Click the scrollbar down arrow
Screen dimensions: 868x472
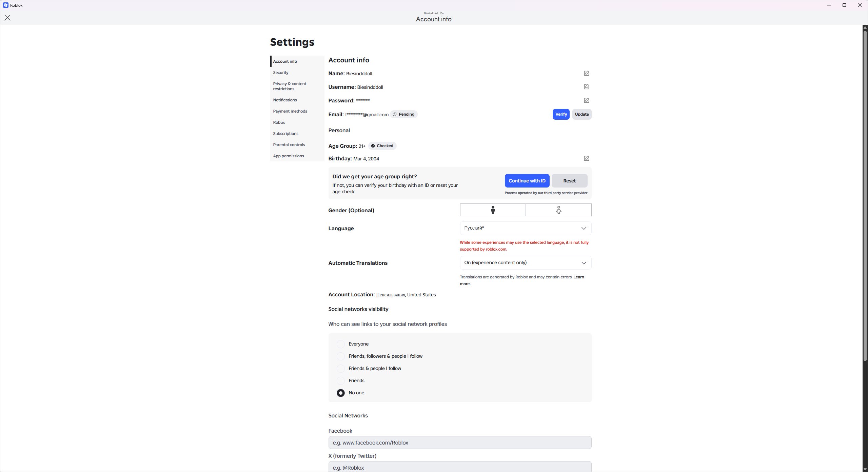coord(865,469)
